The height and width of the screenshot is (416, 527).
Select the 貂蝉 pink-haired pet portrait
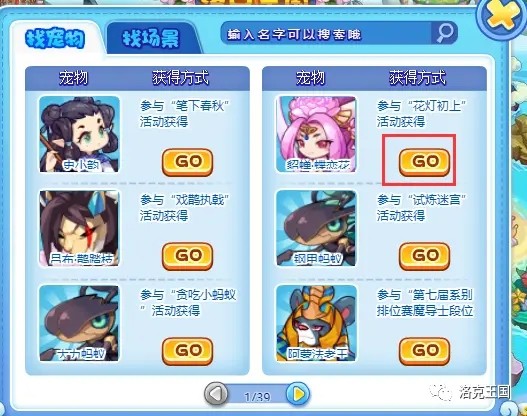pyautogui.click(x=316, y=134)
